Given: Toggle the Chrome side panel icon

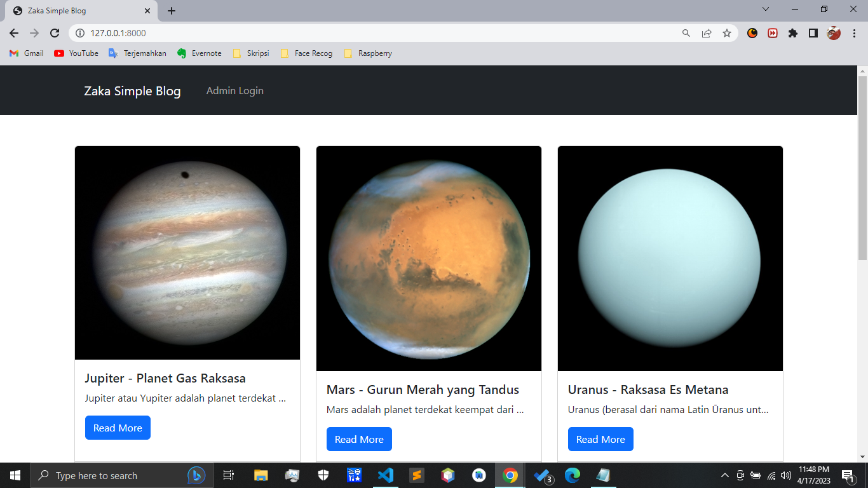Looking at the screenshot, I should coord(813,33).
